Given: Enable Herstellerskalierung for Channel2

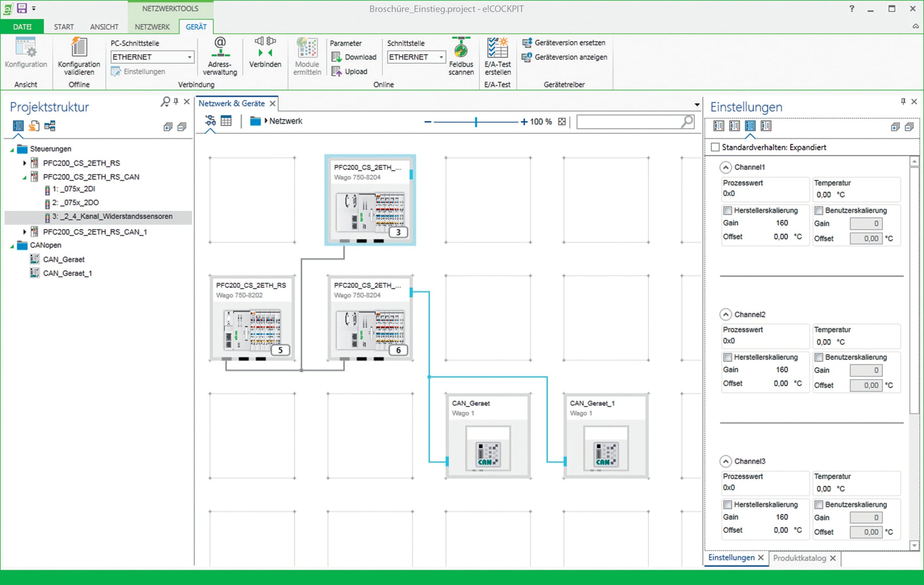Looking at the screenshot, I should 728,357.
